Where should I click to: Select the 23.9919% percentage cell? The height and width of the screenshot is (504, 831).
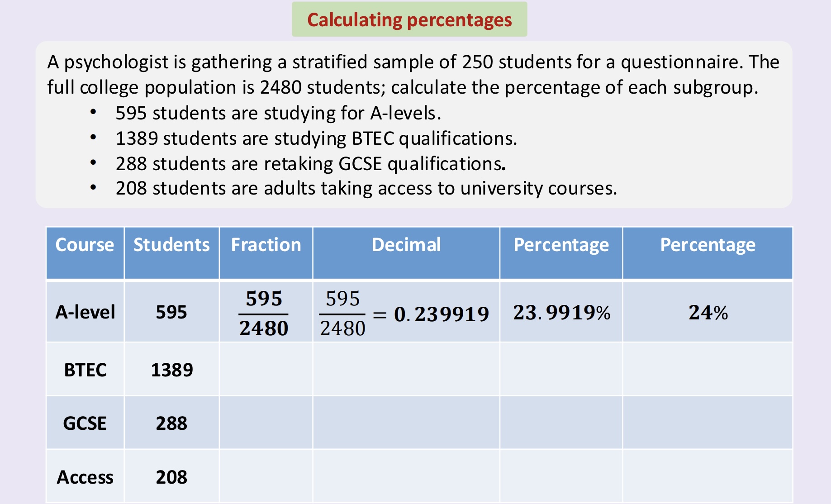(561, 312)
